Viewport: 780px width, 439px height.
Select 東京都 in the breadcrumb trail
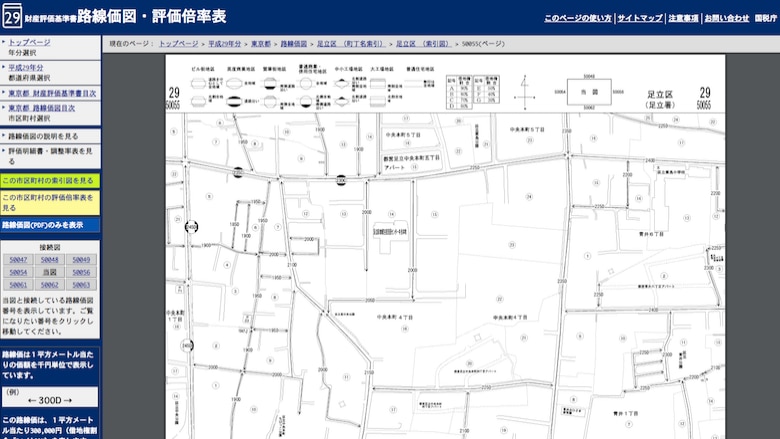[x=261, y=44]
